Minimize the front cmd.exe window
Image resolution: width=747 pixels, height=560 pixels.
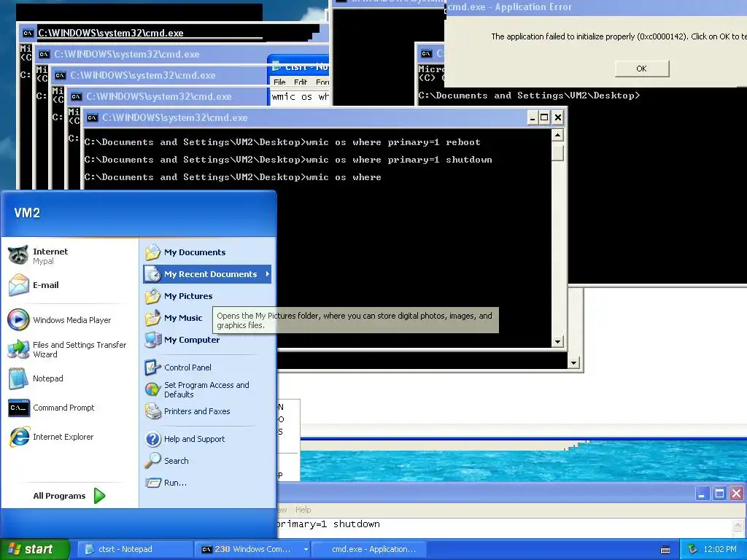point(533,117)
